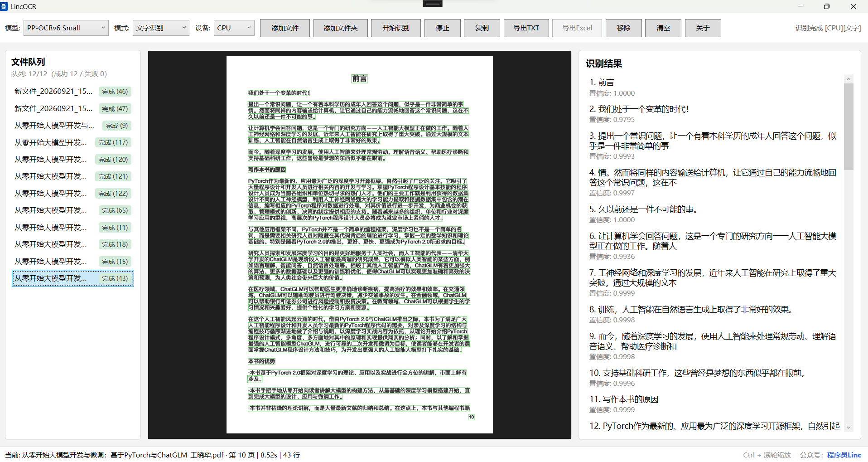This screenshot has width=868, height=462.
Task: Click the 文件队列 panel heading
Action: pyautogui.click(x=28, y=62)
